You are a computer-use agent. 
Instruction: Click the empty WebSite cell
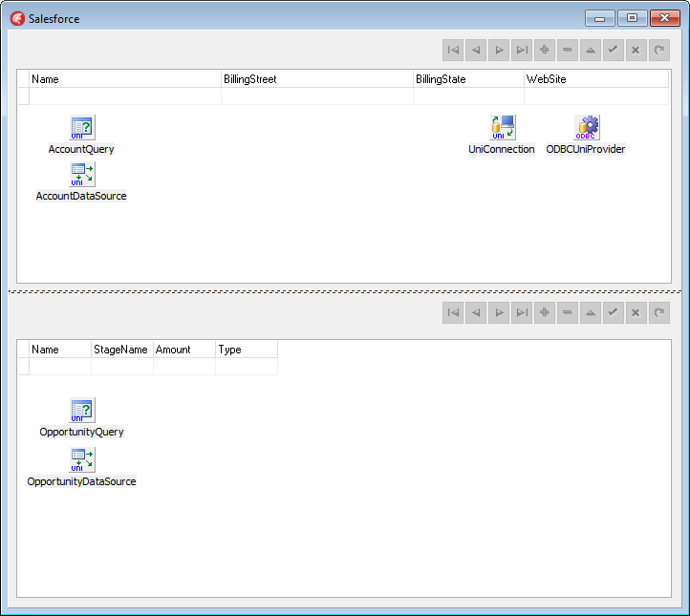pos(596,96)
